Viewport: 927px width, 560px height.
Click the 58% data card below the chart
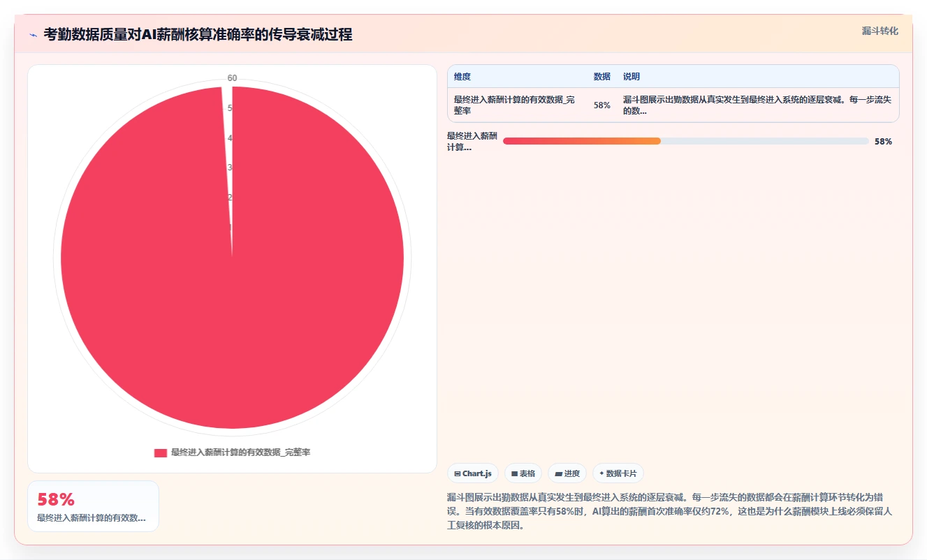(93, 506)
